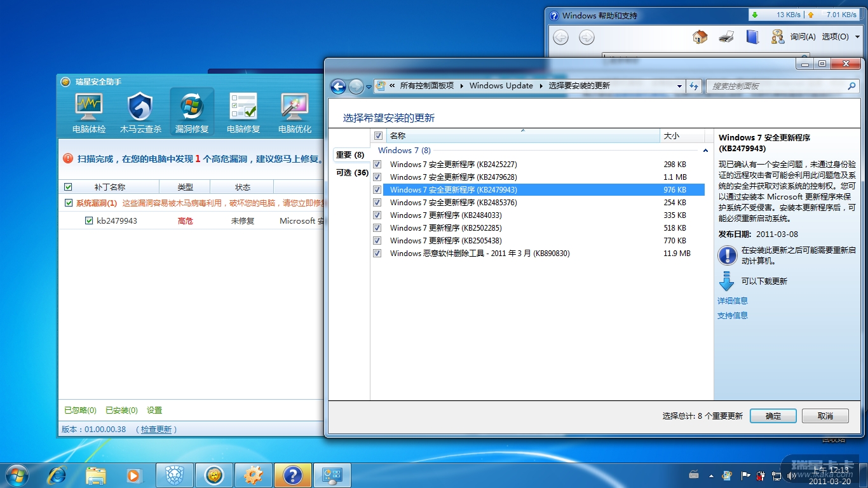Uncheck update KB2479628
868x488 pixels.
pos(377,177)
